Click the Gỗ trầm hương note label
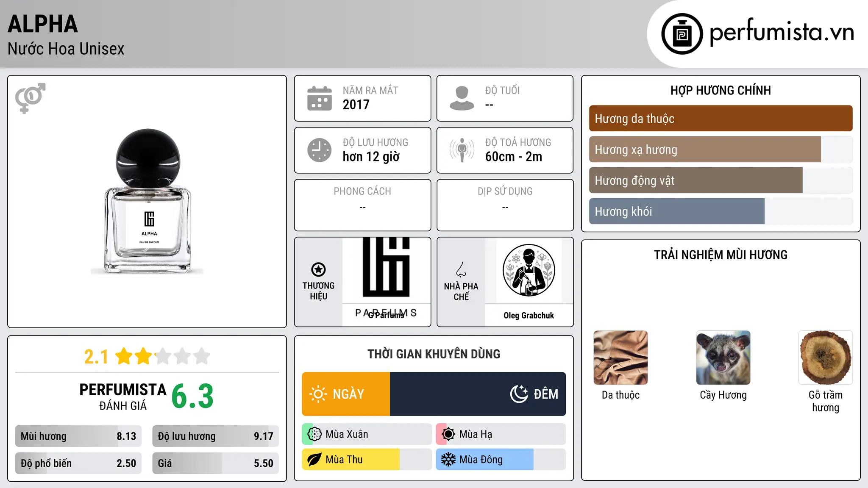This screenshot has height=488, width=868. [826, 401]
